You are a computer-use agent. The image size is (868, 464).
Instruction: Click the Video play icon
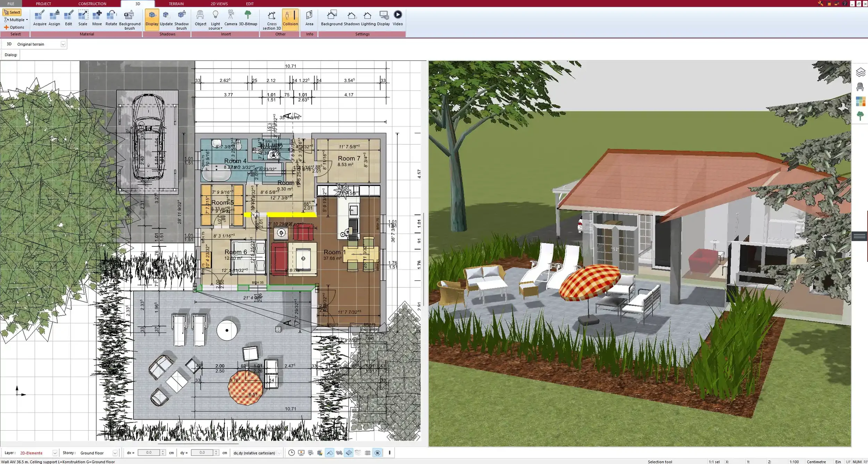[x=398, y=15]
